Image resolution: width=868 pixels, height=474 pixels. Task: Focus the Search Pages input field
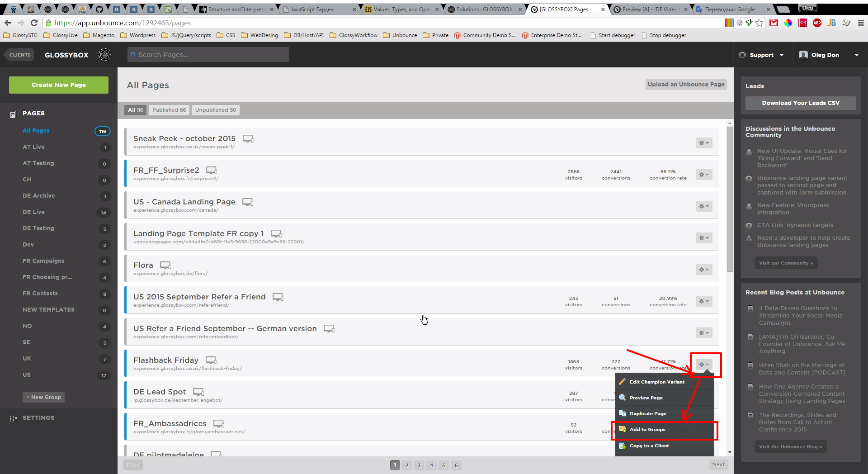click(208, 55)
